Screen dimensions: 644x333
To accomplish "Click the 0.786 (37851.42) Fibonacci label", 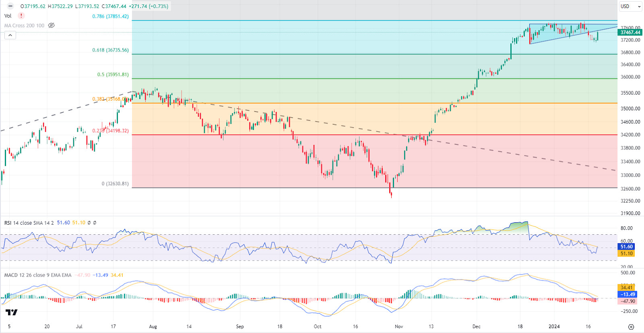I will (110, 17).
